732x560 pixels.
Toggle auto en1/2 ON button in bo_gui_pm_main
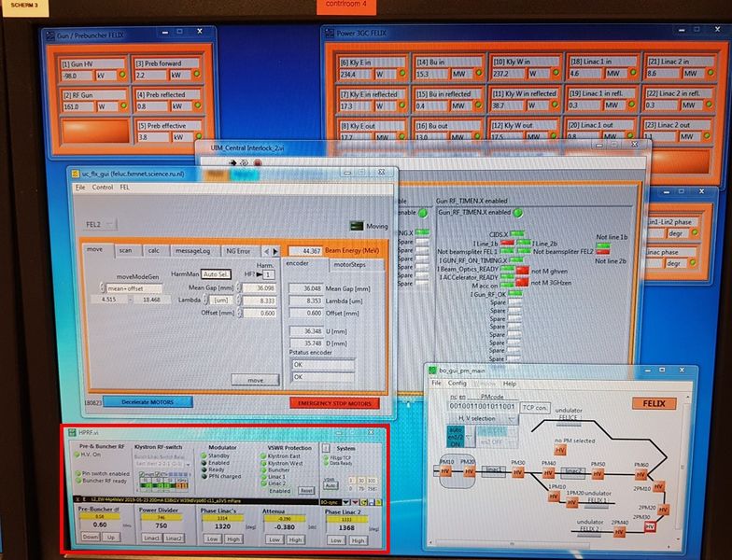456,437
